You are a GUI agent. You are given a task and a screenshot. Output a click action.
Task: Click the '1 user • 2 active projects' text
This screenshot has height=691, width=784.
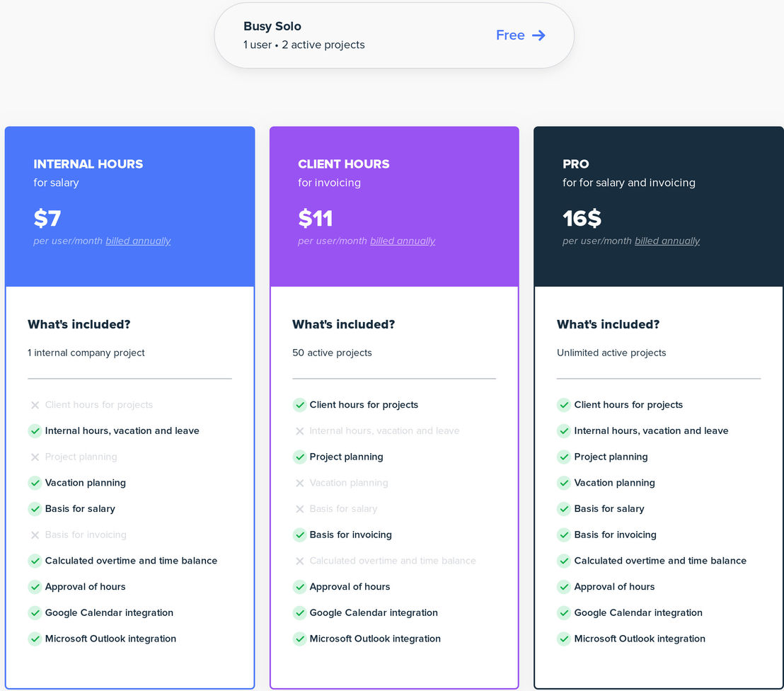tap(304, 45)
